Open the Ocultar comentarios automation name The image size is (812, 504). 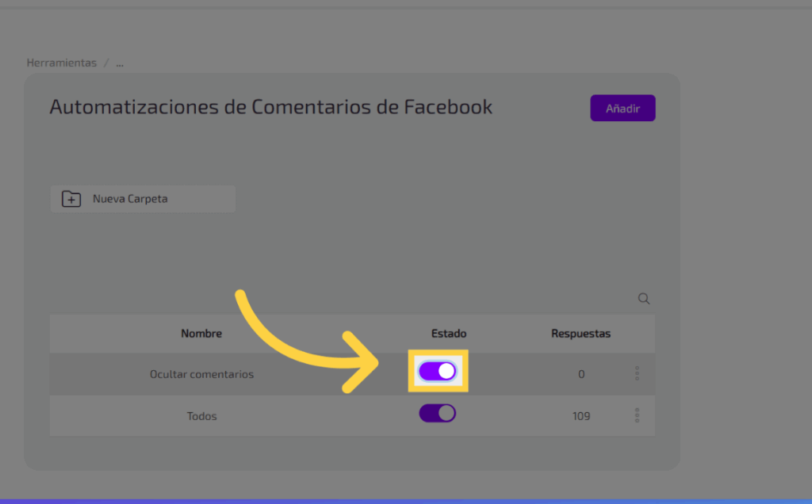click(x=201, y=374)
